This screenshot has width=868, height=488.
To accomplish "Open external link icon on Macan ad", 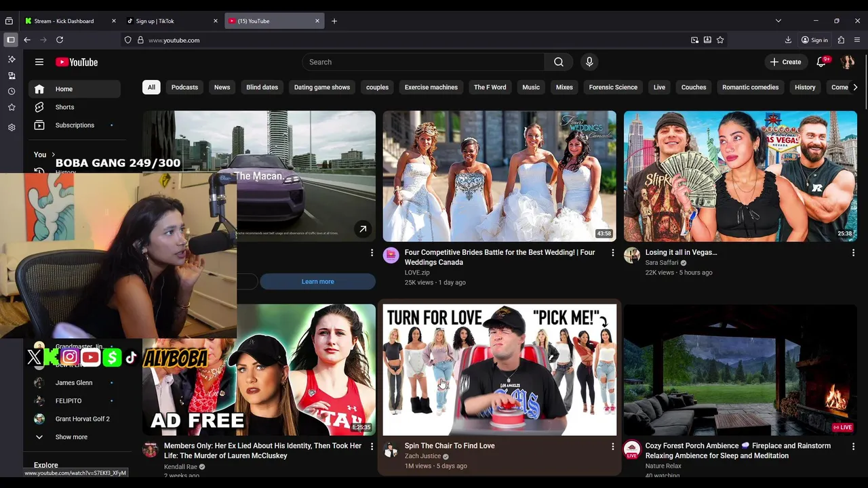I will [x=363, y=229].
